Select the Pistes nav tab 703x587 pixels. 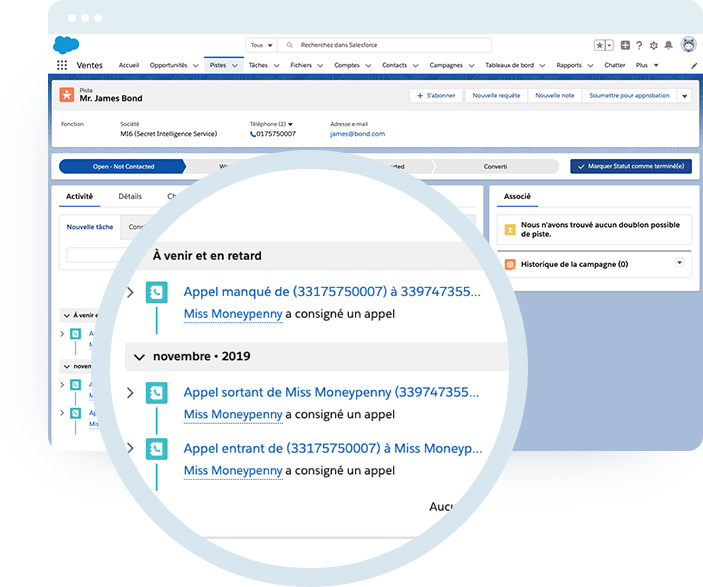pyautogui.click(x=218, y=65)
